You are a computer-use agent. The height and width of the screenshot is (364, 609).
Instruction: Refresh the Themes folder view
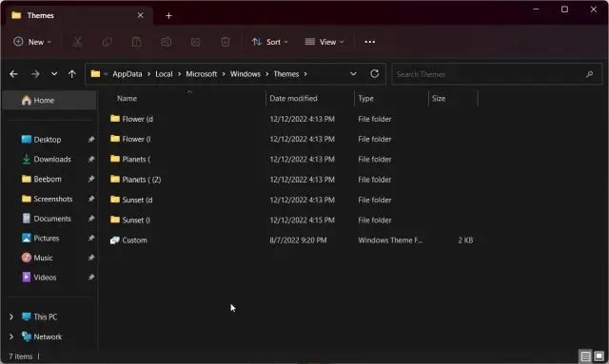[x=374, y=74]
